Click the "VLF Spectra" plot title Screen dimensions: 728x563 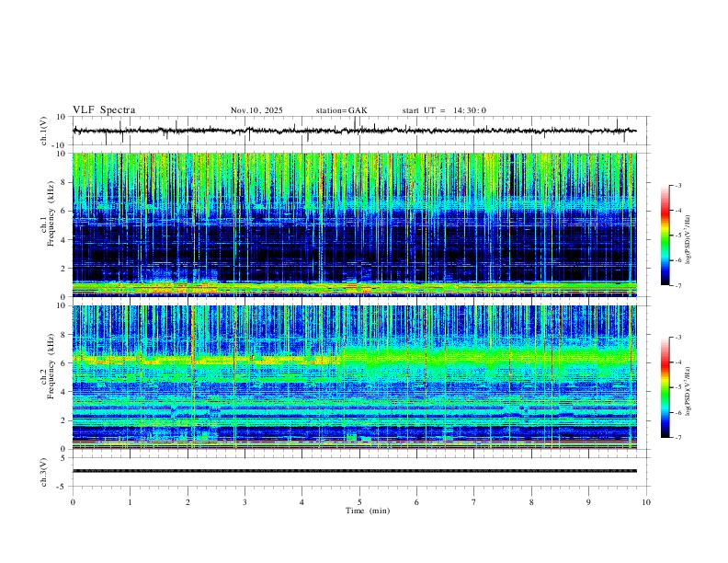104,110
